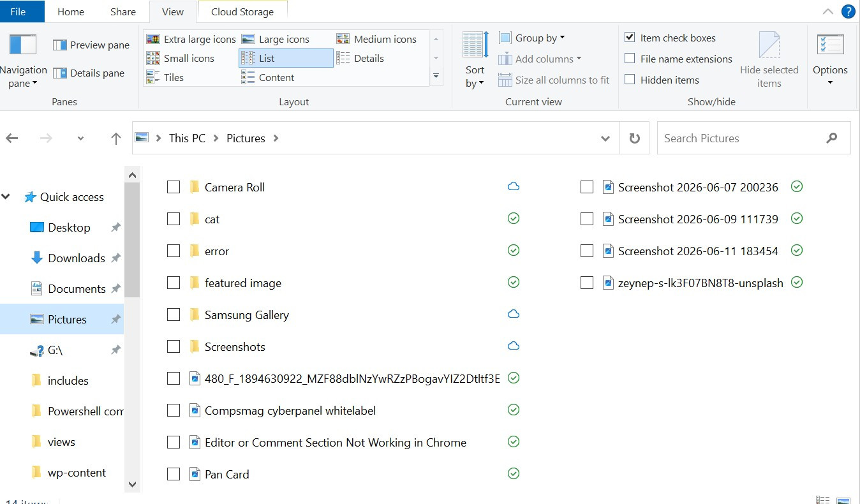Select the Pan Card image file
This screenshot has height=504, width=860.
click(219, 474)
